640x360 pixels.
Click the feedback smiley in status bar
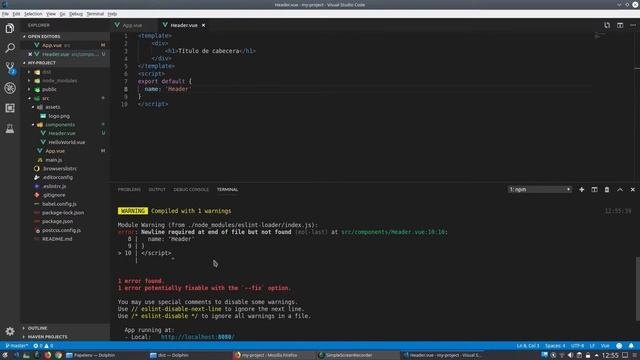point(619,346)
